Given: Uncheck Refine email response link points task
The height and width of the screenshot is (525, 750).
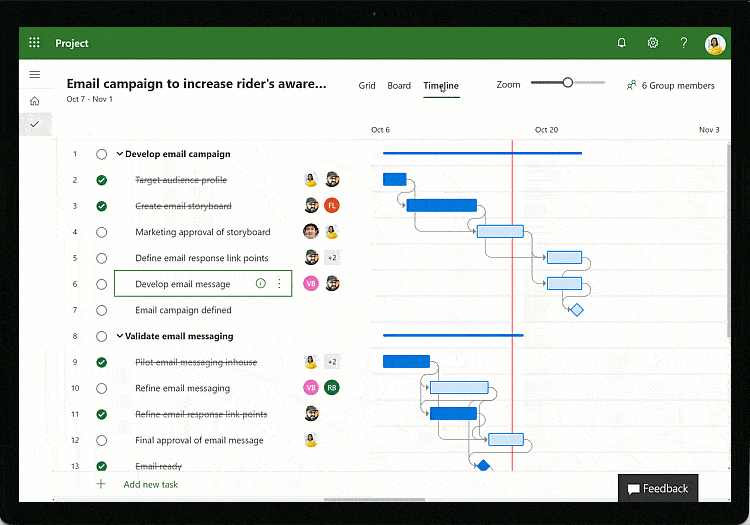Looking at the screenshot, I should [x=101, y=415].
